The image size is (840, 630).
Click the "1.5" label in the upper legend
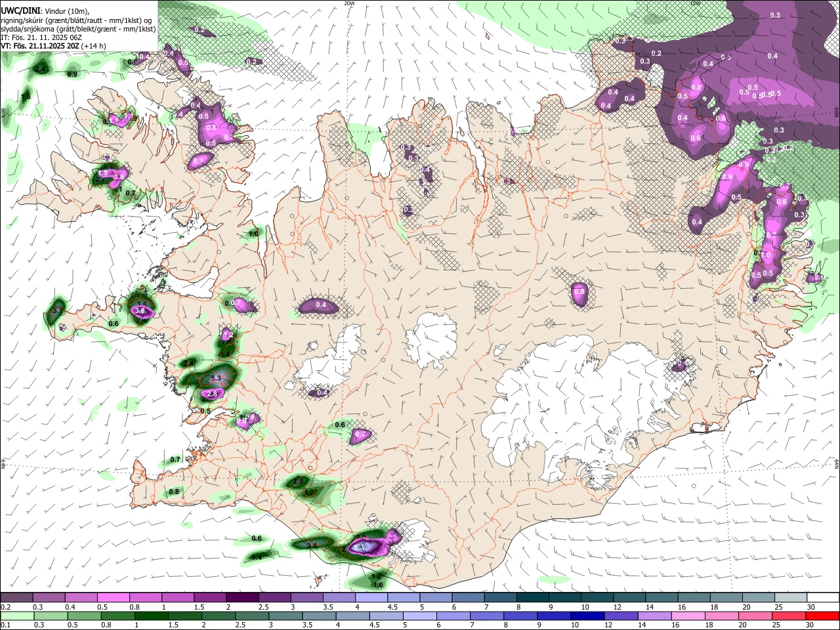(x=198, y=607)
